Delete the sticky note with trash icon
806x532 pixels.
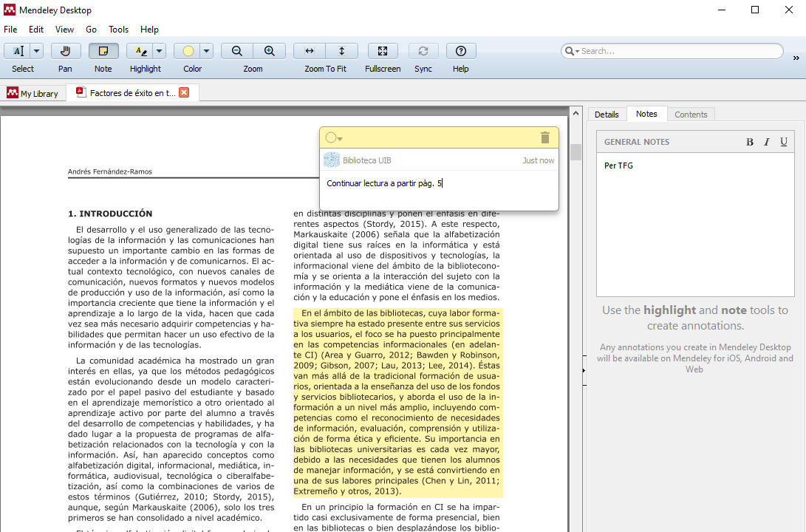(545, 137)
